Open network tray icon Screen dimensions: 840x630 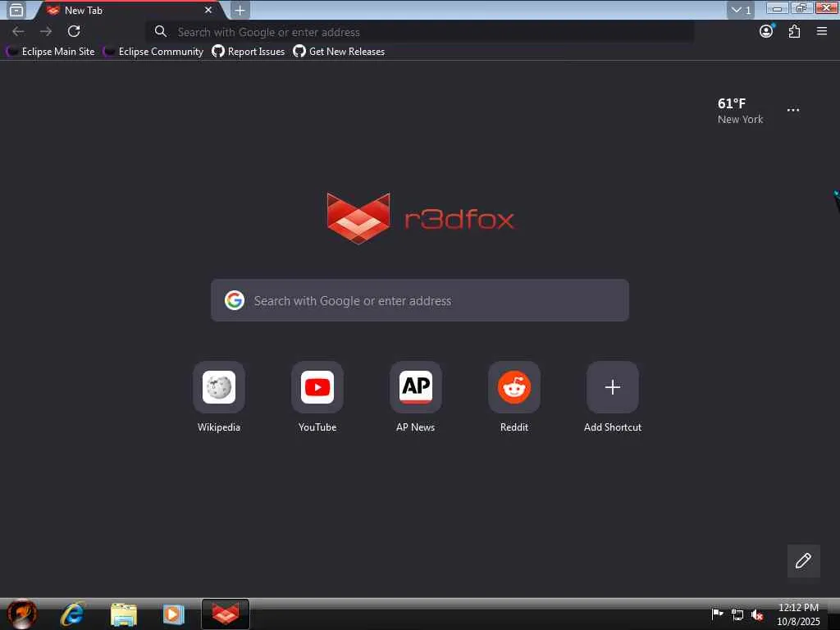tap(737, 614)
